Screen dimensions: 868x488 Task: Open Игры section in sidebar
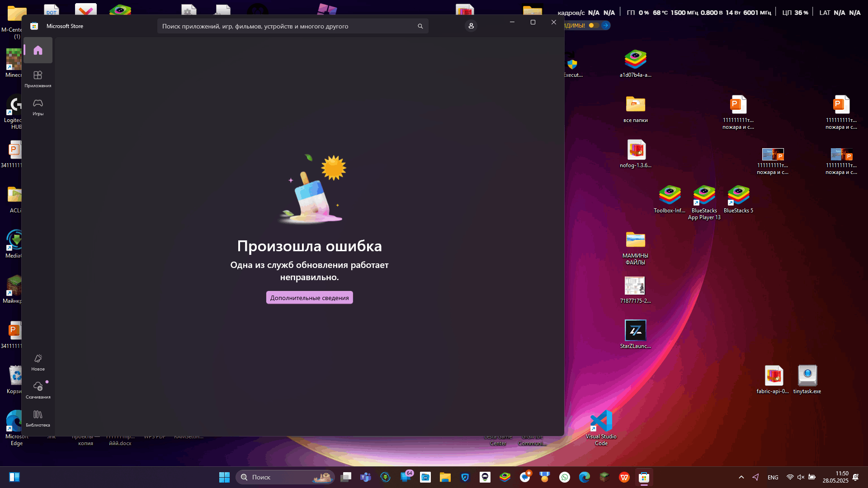pos(38,107)
